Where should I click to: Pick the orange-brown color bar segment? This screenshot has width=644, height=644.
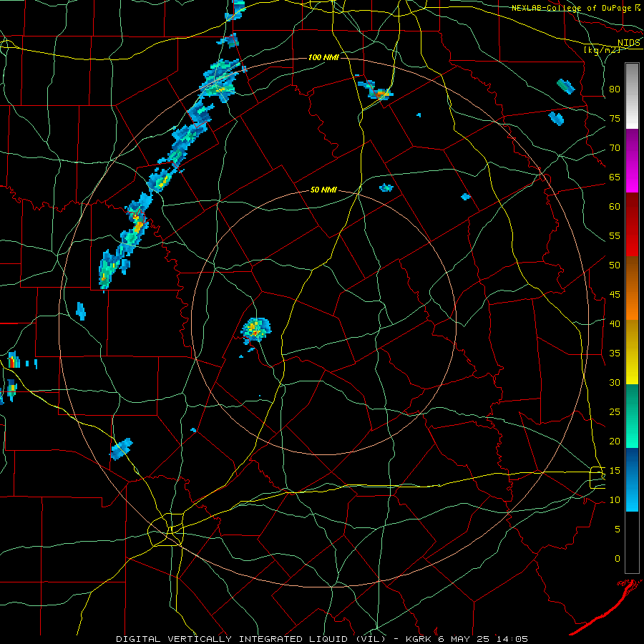[x=632, y=288]
